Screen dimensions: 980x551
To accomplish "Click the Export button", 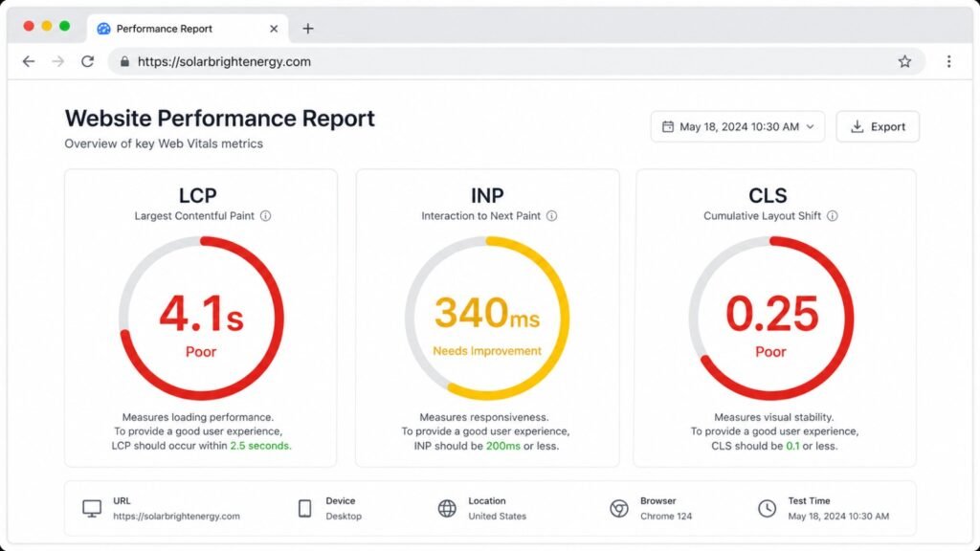I will [x=878, y=127].
